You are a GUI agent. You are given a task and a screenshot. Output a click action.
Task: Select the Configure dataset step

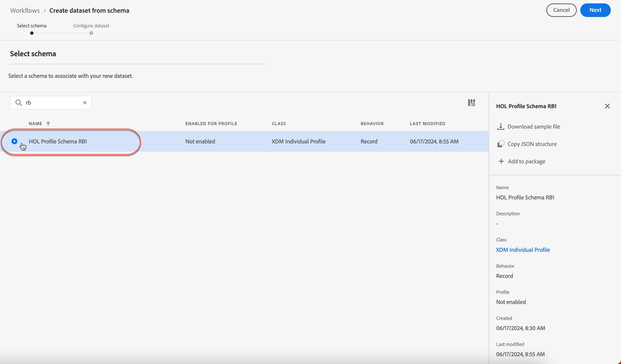point(91,26)
